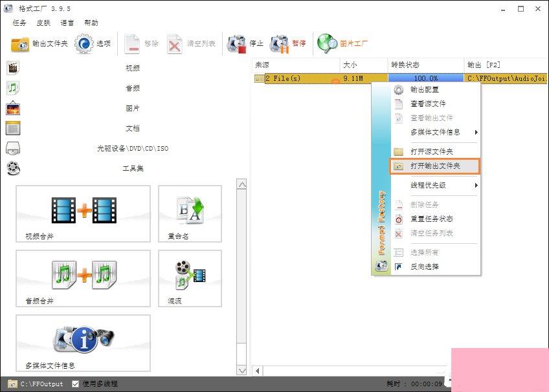Viewport: 549px width, 392px height.
Task: Select the DVD/CD/ISO drive icon
Action: (13, 148)
